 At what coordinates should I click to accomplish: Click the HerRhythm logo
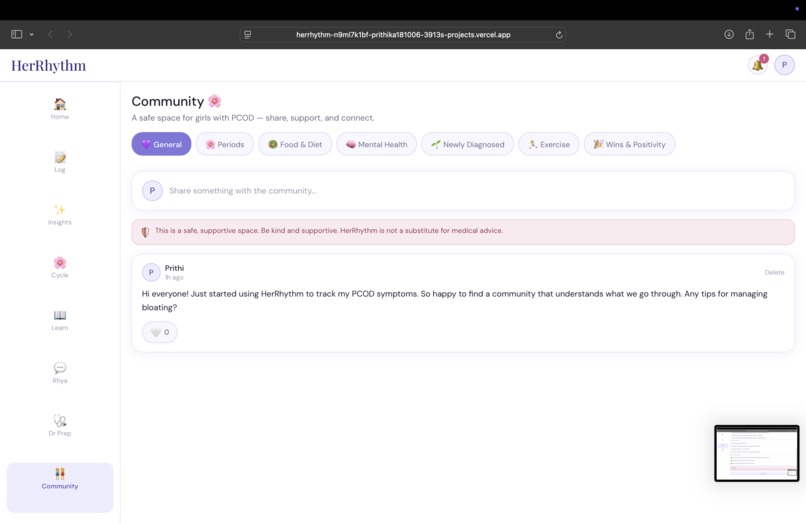(49, 65)
